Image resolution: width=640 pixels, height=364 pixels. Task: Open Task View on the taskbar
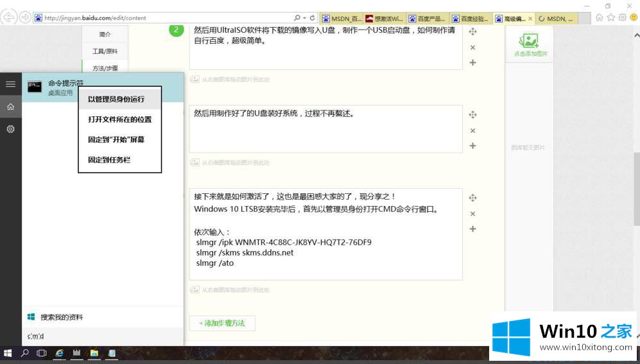pyautogui.click(x=42, y=353)
